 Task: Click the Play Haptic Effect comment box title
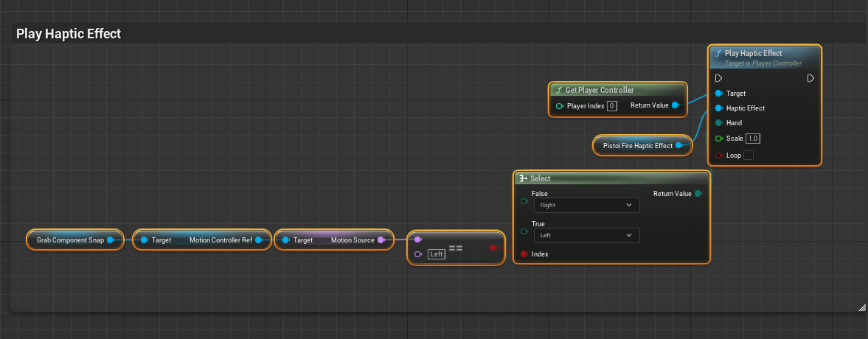pyautogui.click(x=69, y=34)
